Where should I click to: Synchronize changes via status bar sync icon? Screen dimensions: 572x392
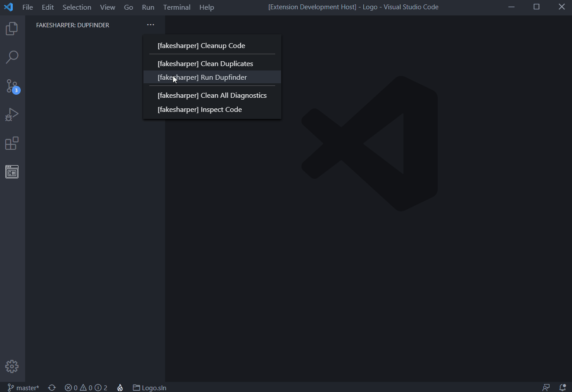[x=52, y=388]
